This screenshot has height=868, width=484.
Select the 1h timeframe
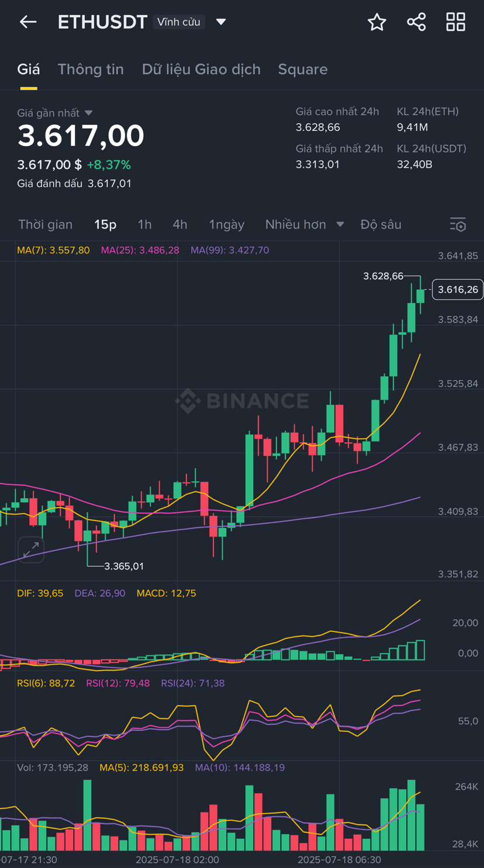144,224
